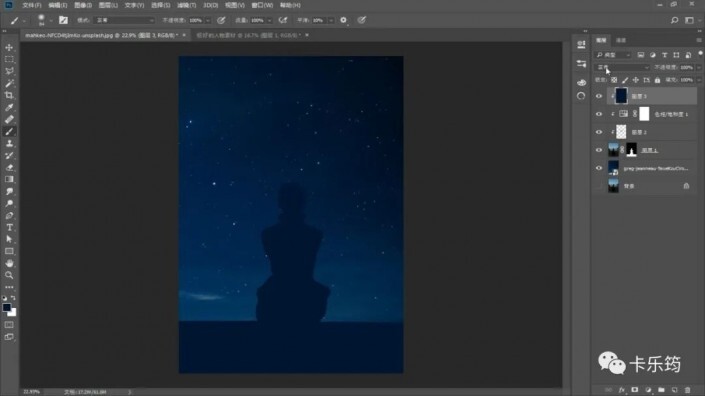Image resolution: width=705 pixels, height=396 pixels.
Task: Open smoothing value dropdown in options bar
Action: pos(331,20)
